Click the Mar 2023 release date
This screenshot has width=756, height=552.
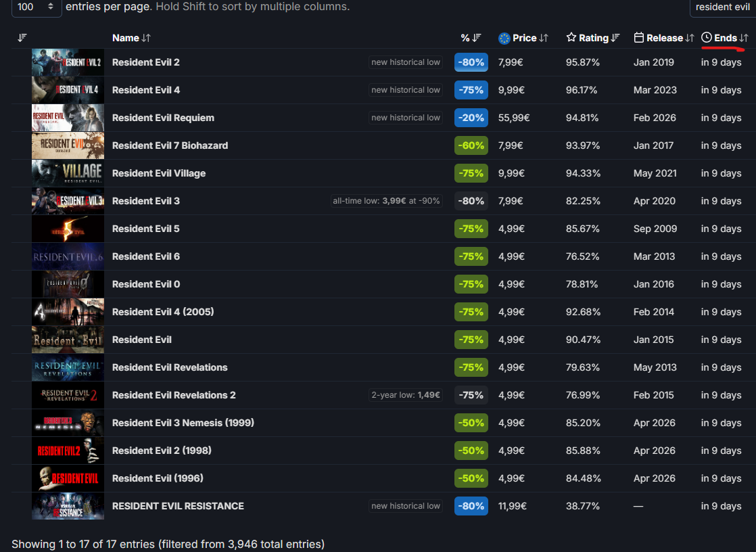pos(655,90)
